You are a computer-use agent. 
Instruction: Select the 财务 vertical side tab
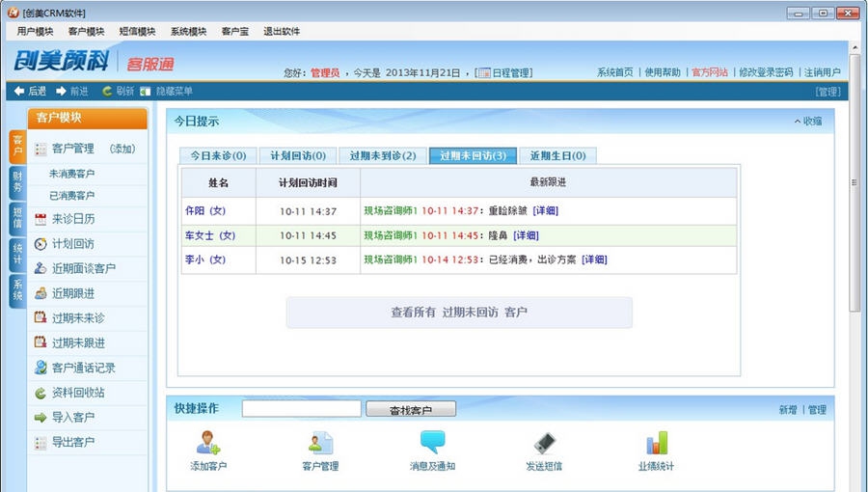17,182
